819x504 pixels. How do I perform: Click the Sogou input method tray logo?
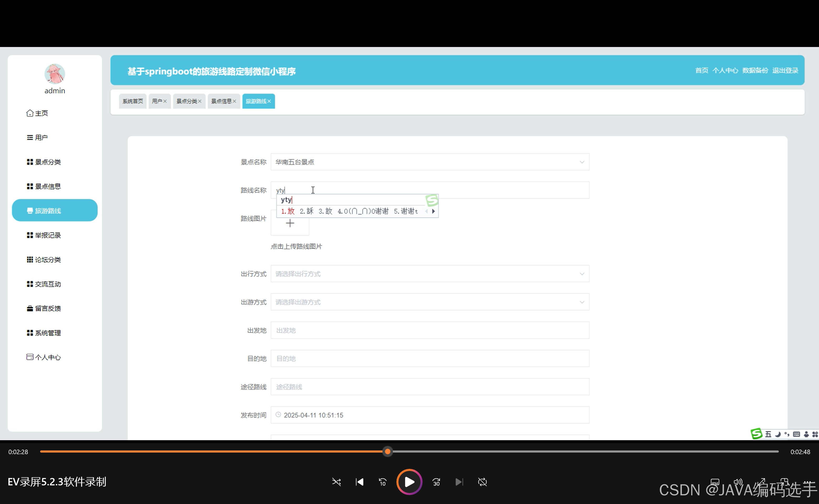[x=756, y=434]
